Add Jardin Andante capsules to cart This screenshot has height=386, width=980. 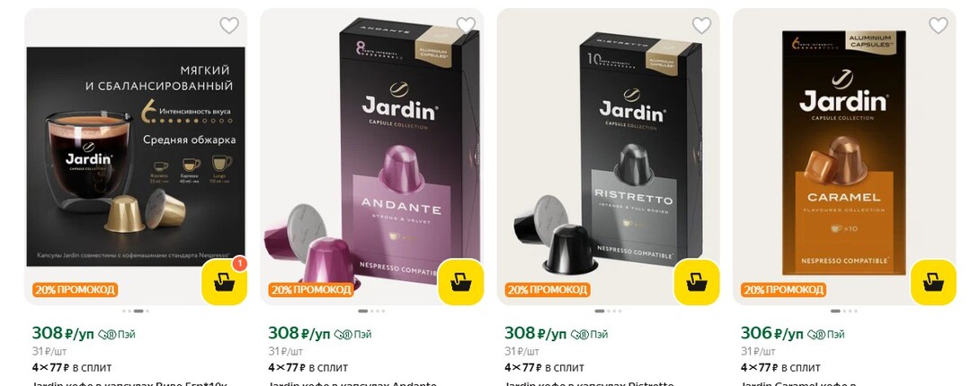[x=460, y=283]
